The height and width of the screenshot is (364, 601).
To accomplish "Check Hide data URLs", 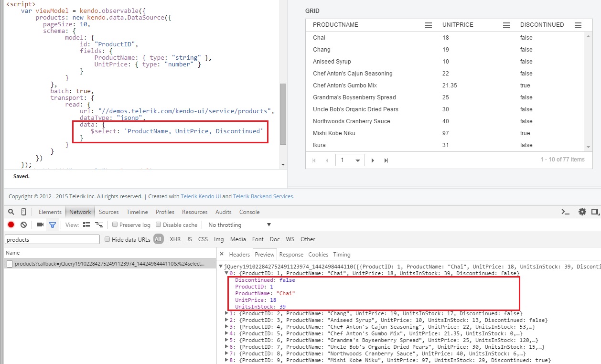I will click(107, 239).
